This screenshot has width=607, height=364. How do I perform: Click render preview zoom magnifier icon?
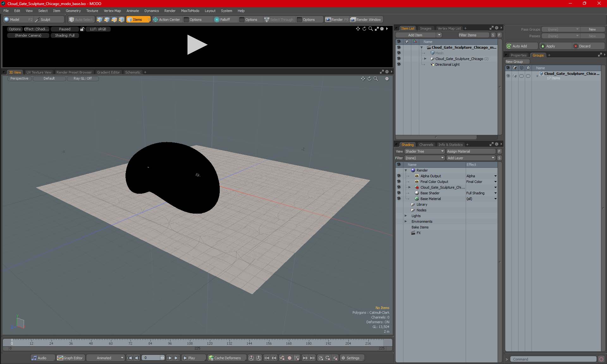(371, 29)
